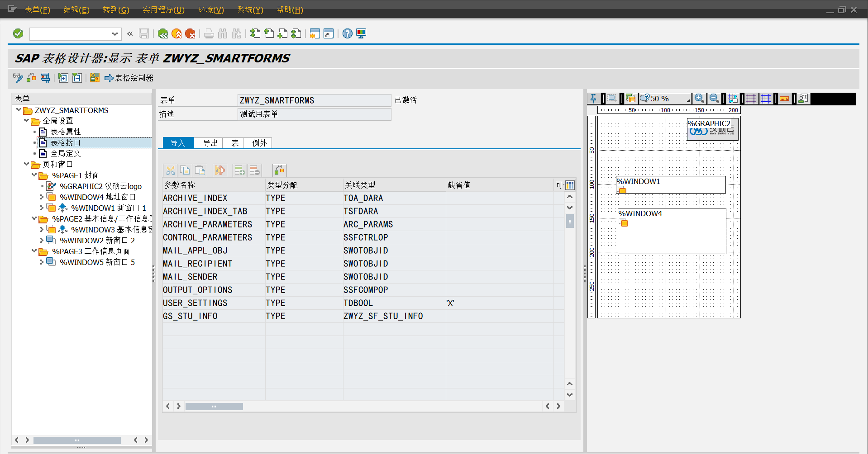Click the Insert Row icon

coord(240,170)
